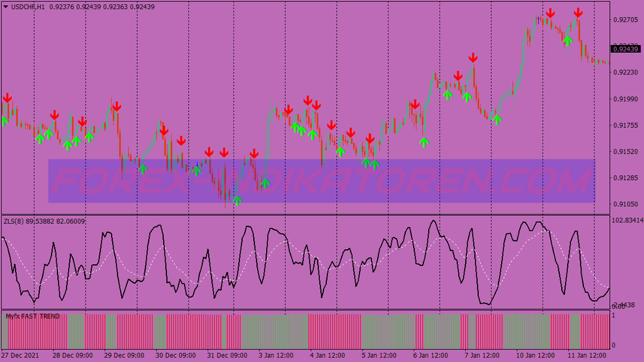The width and height of the screenshot is (644, 362).
Task: Click the 0.91520 price scale label
Action: click(x=626, y=151)
